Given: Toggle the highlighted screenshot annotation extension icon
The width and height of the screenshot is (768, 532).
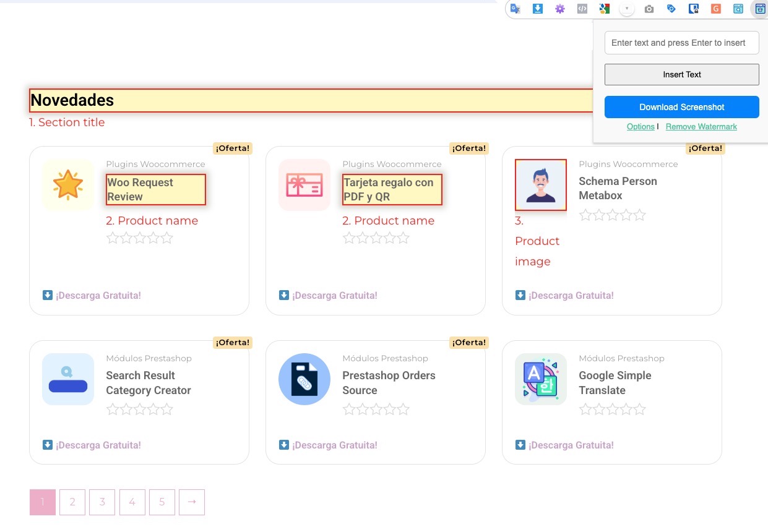Looking at the screenshot, I should pyautogui.click(x=760, y=9).
